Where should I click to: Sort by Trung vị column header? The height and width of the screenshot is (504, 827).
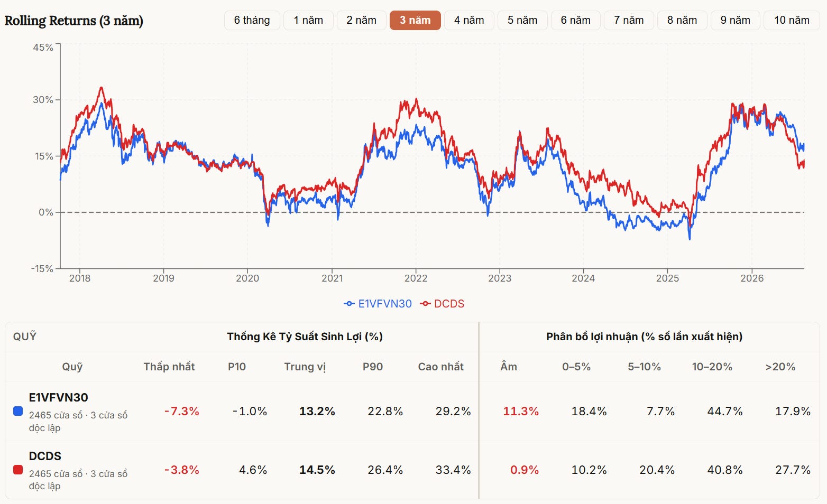tap(305, 367)
